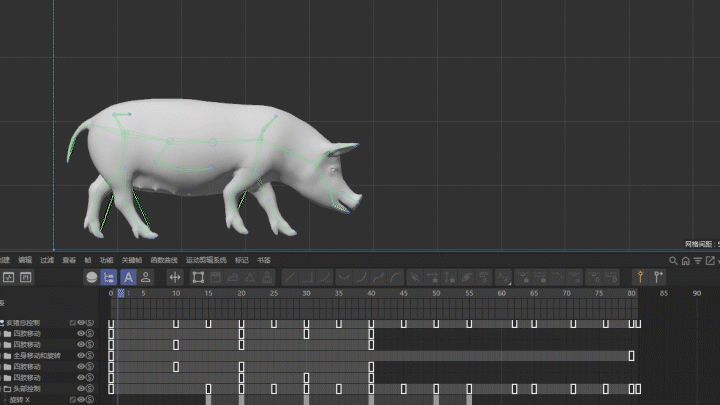Open the 书签 menu
720x405 pixels.
[264, 260]
